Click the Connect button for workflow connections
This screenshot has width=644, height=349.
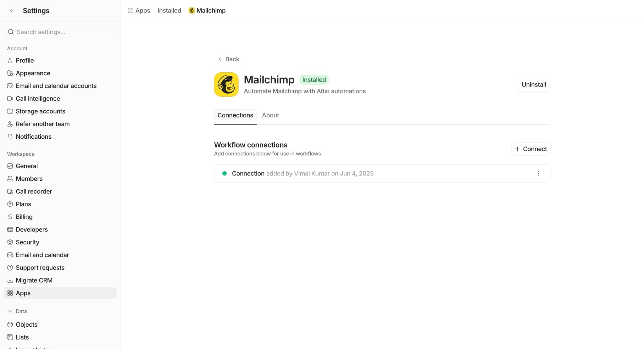530,149
